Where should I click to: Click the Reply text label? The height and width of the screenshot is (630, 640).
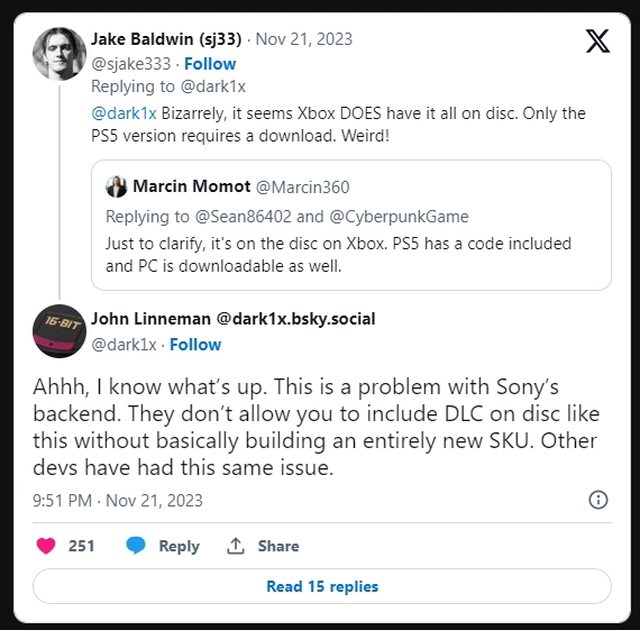point(179,546)
